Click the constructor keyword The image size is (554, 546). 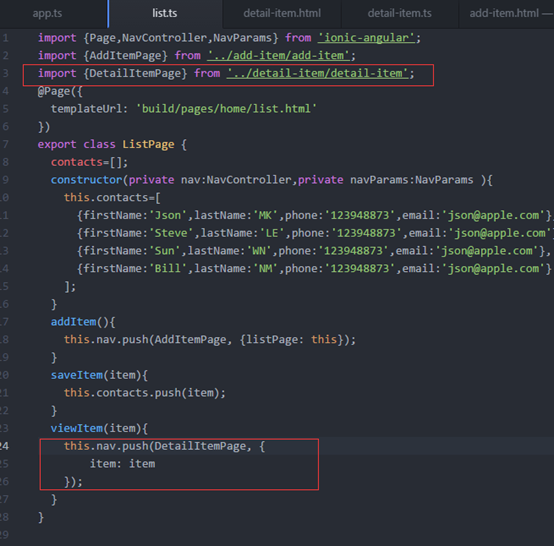[87, 180]
